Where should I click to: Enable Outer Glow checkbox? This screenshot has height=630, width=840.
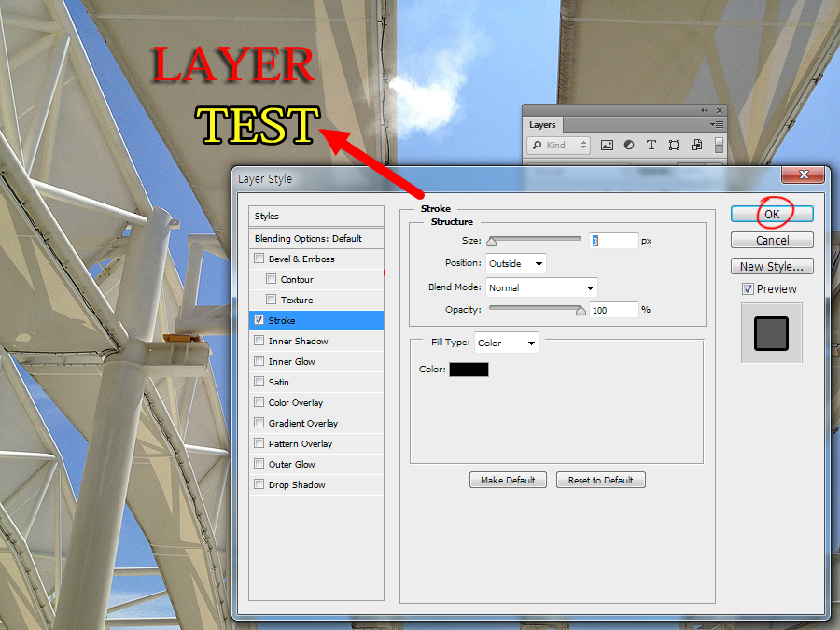coord(259,463)
